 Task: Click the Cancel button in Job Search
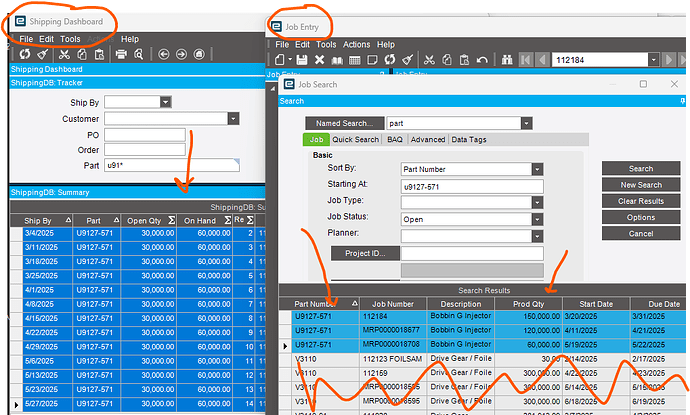(641, 234)
